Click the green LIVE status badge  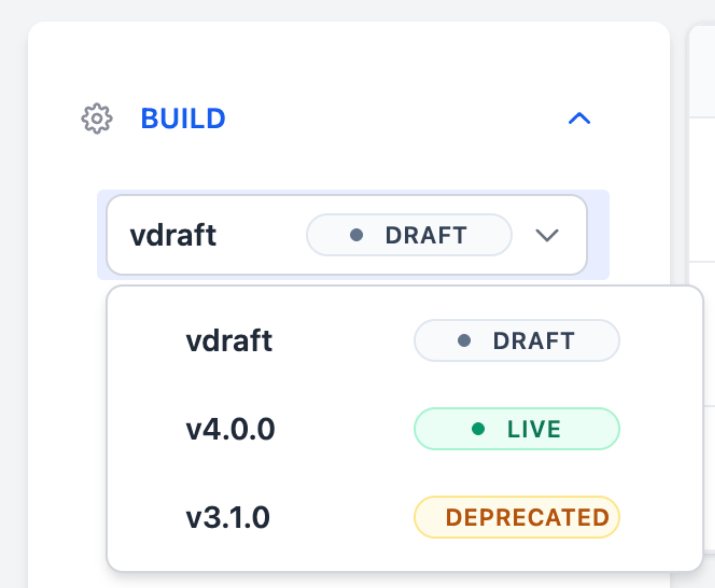[x=517, y=429]
